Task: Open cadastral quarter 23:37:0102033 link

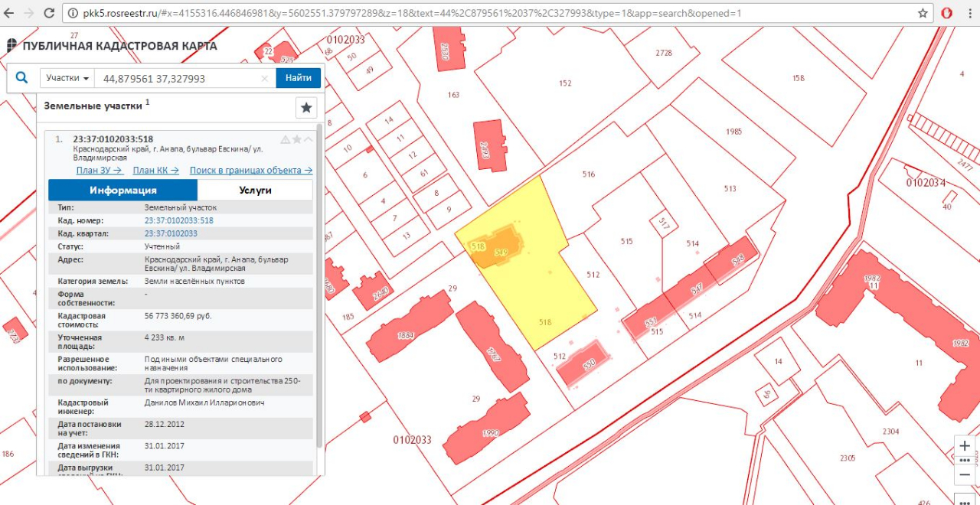Action: point(171,233)
